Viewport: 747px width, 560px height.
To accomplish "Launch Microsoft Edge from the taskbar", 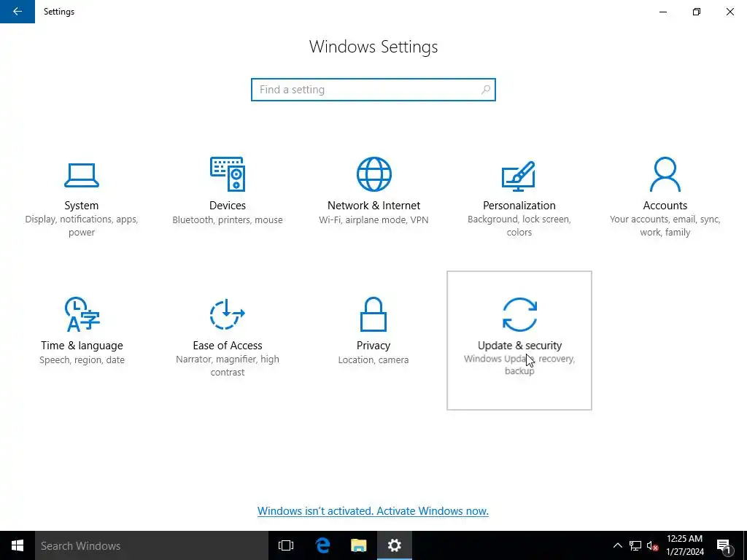I will (322, 545).
